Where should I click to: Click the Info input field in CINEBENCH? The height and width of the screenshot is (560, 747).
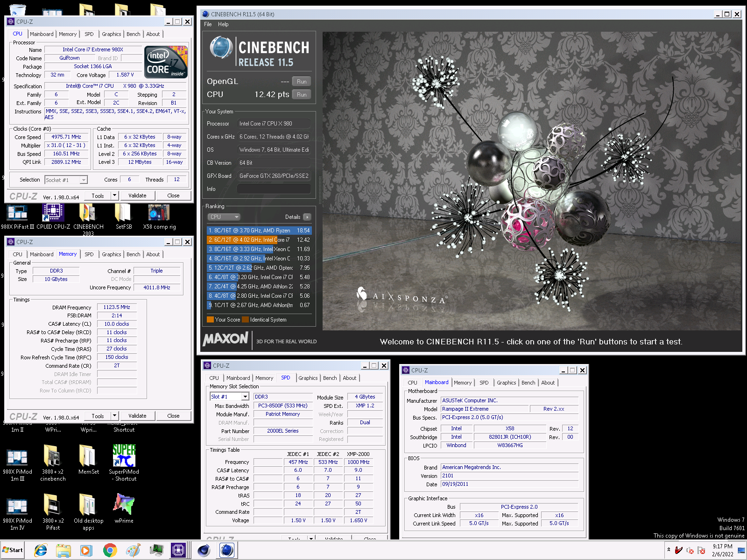point(274,189)
